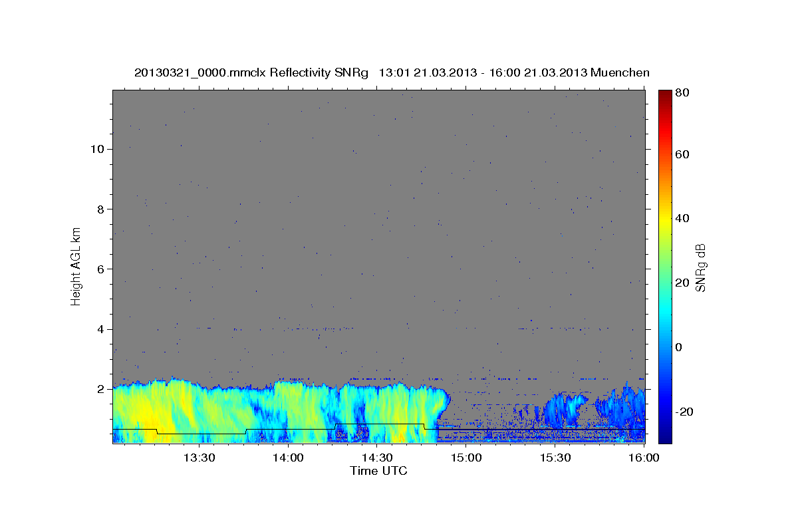Select the 'Height AGL km' axis label

76,266
